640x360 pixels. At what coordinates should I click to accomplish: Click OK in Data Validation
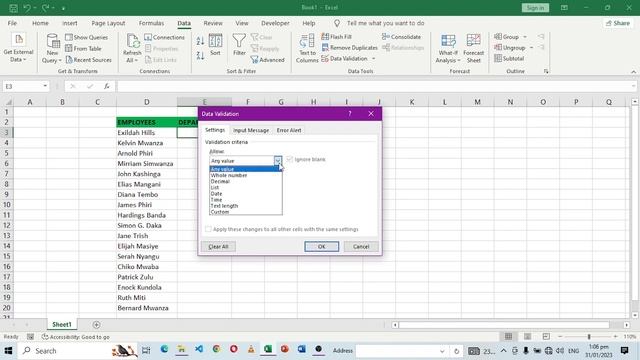[321, 247]
